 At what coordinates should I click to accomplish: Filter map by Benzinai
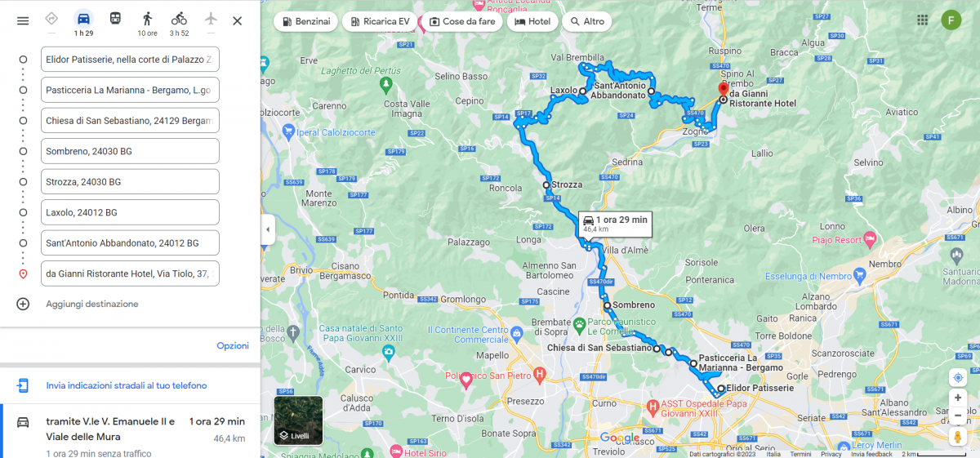(x=305, y=21)
